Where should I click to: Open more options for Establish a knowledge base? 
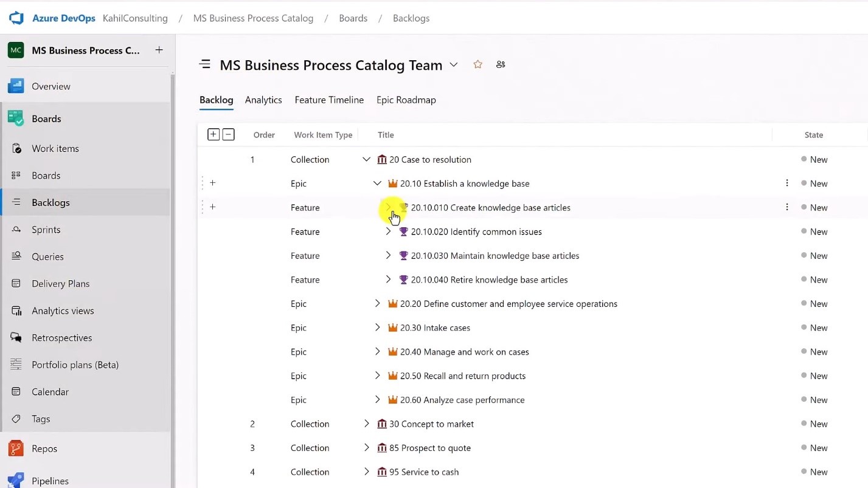tap(786, 182)
